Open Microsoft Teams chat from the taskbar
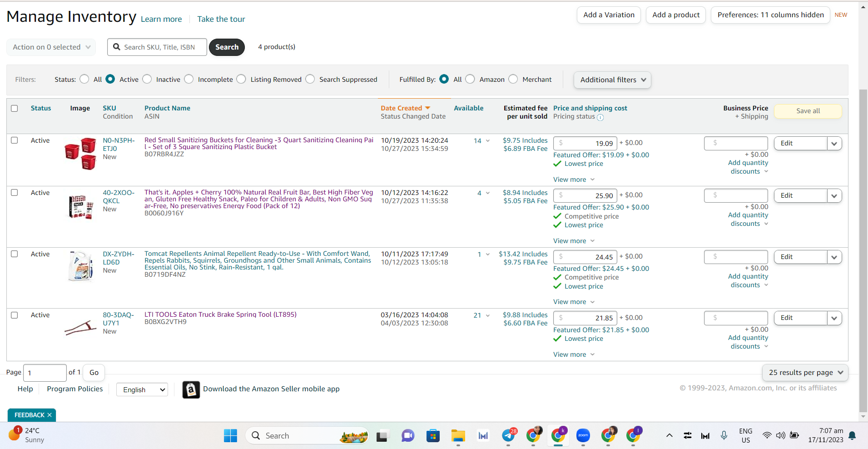The width and height of the screenshot is (868, 449). (408, 436)
